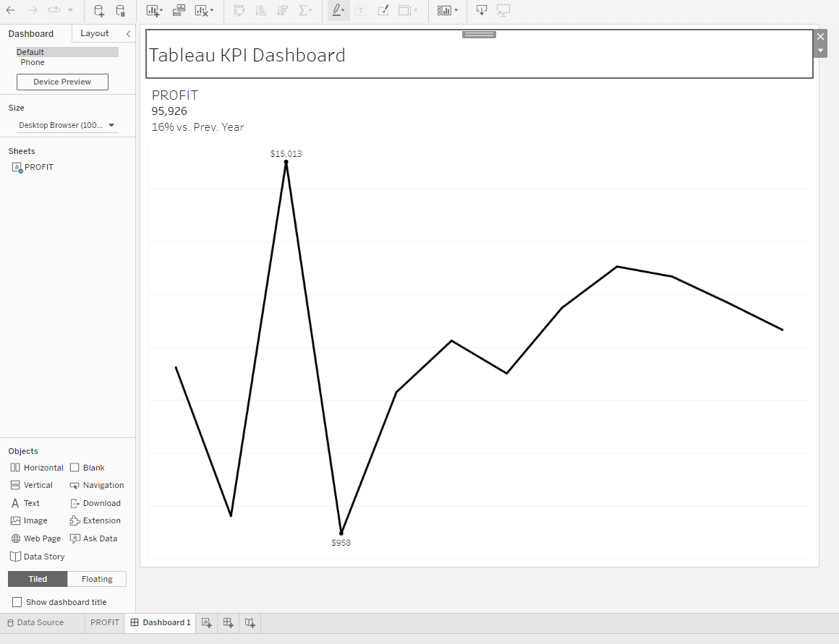Click the Sort Descending icon
Viewport: 839px width, 644px height.
283,11
